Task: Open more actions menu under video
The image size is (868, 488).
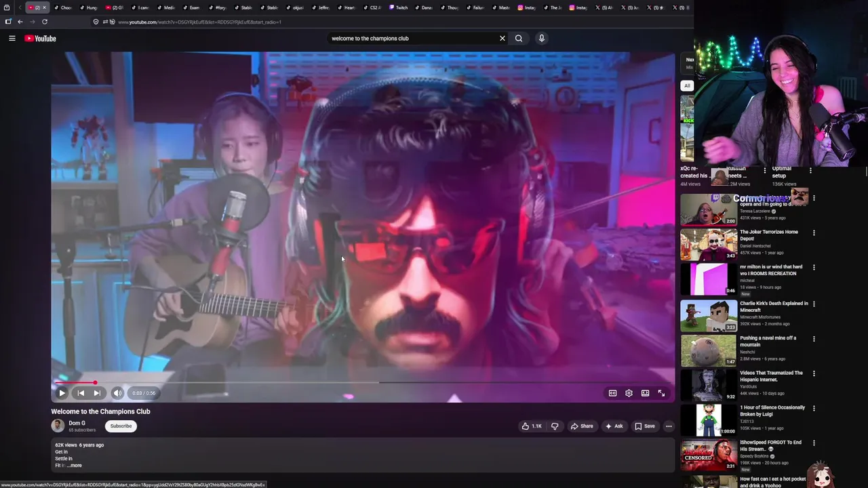Action: click(669, 426)
